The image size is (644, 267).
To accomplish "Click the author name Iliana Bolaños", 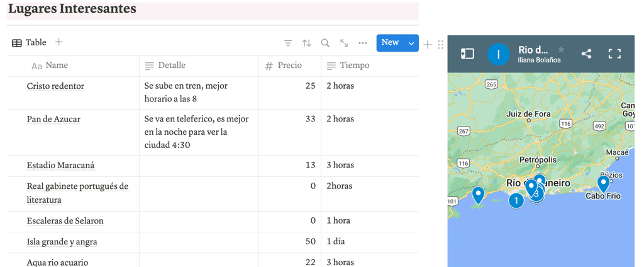I will click(539, 60).
